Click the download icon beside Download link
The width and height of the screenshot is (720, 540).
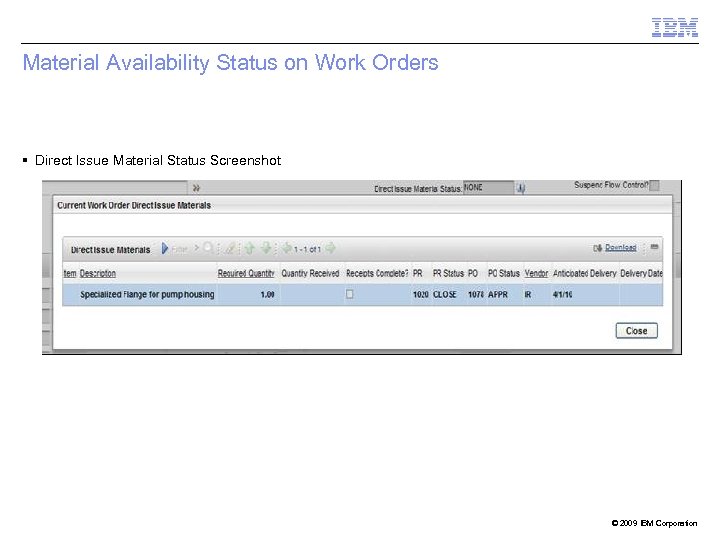coord(597,248)
